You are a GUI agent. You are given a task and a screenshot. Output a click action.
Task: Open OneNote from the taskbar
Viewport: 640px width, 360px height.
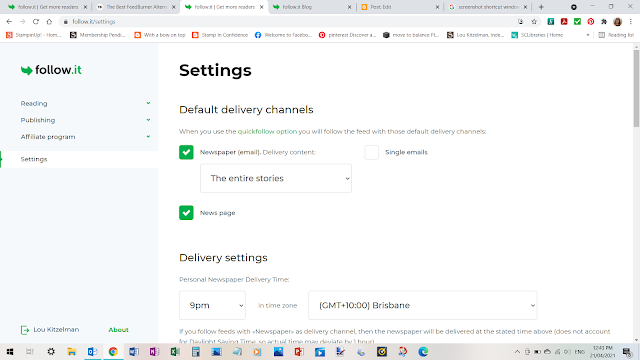[x=154, y=351]
